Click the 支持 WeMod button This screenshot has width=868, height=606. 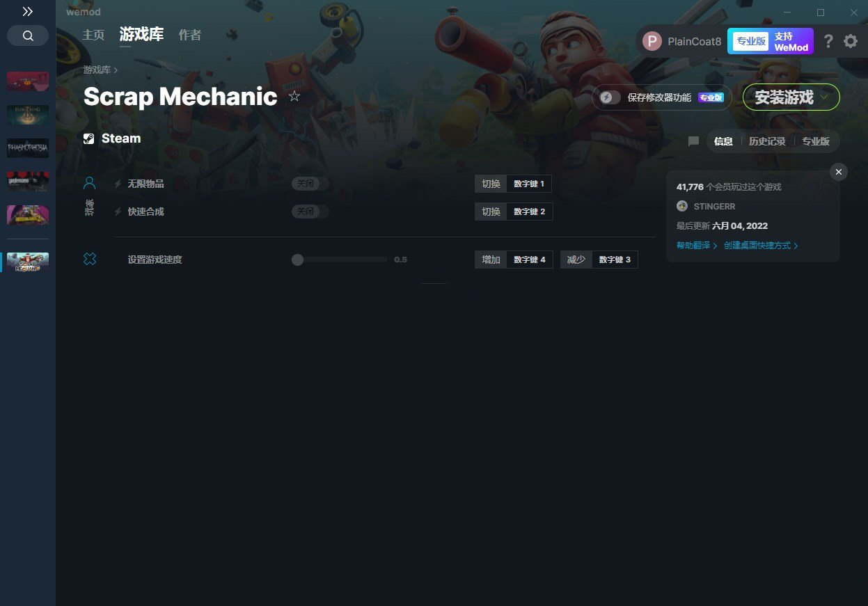pos(791,42)
